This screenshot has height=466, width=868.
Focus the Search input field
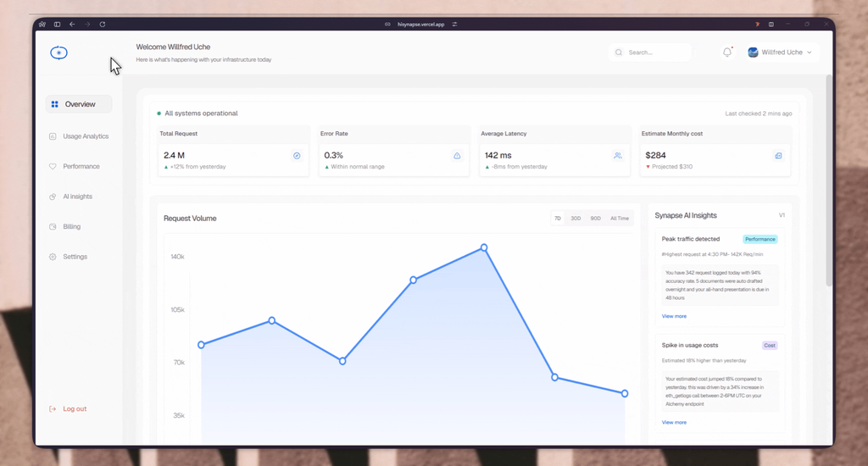tap(650, 53)
